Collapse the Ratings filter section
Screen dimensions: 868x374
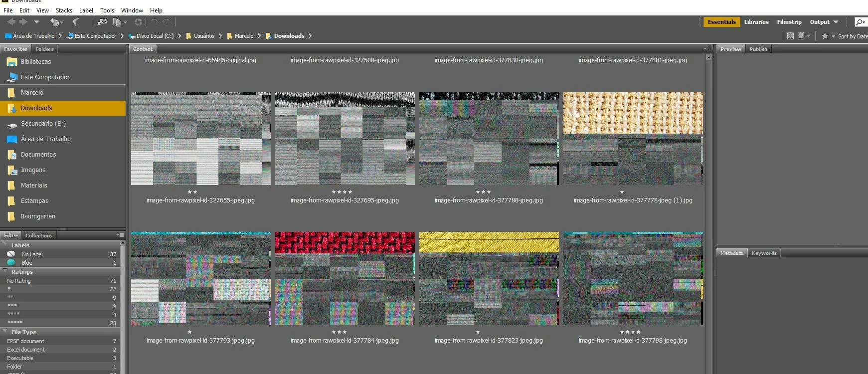pyautogui.click(x=5, y=271)
